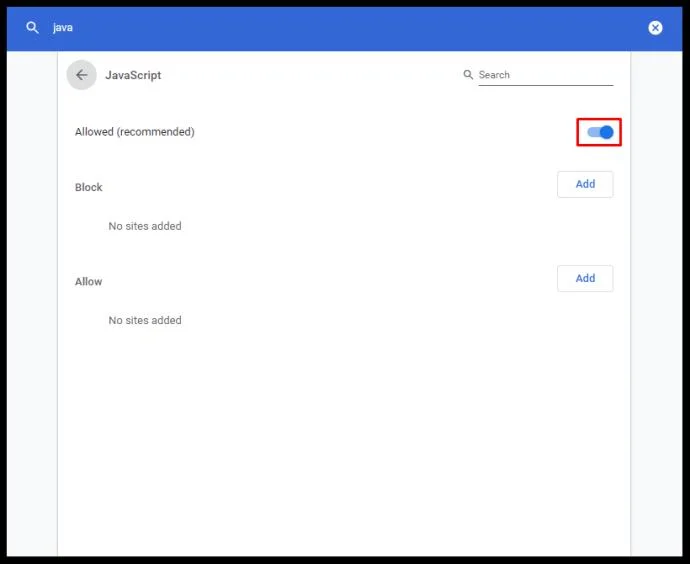Click 'No sites added' under Allow
Image resolution: width=690 pixels, height=564 pixels.
[145, 320]
